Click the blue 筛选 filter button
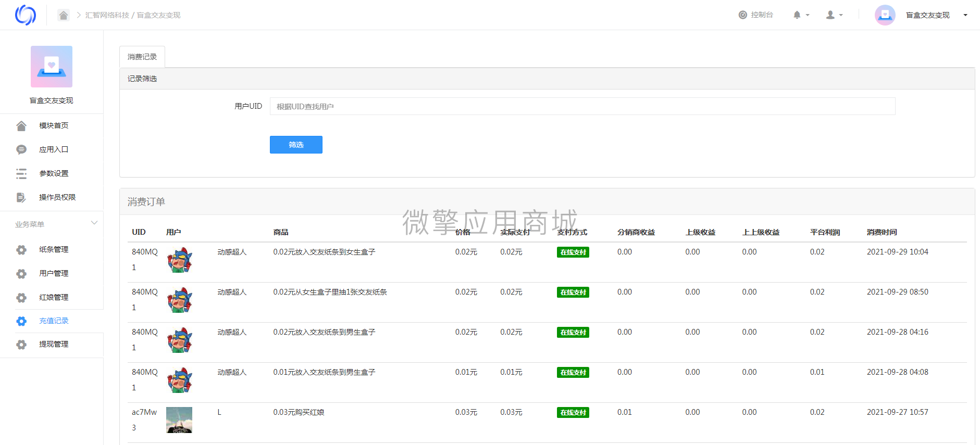980x445 pixels. click(296, 145)
